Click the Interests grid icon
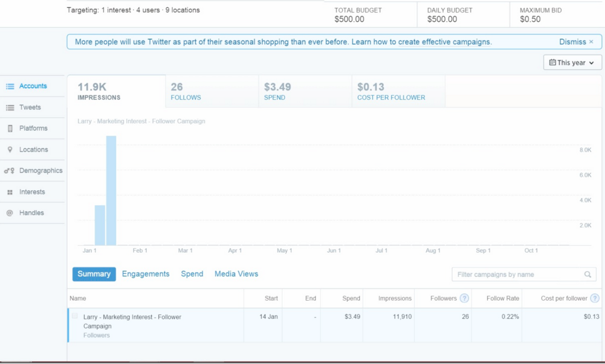This screenshot has width=605, height=364. click(x=10, y=192)
